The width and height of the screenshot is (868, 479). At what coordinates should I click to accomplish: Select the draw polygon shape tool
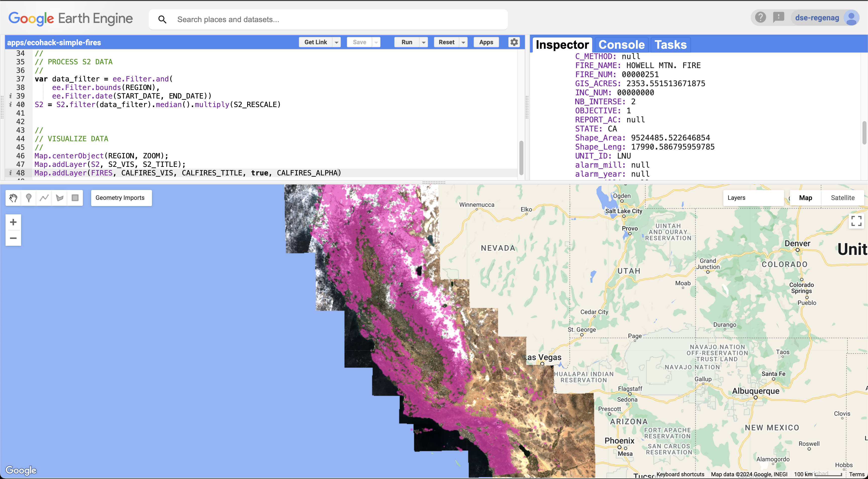(60, 198)
